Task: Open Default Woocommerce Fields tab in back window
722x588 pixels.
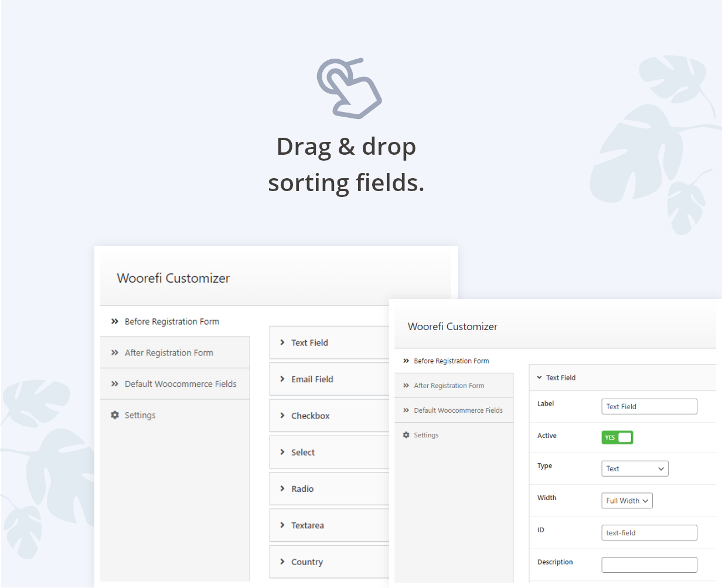Action: pos(175,383)
